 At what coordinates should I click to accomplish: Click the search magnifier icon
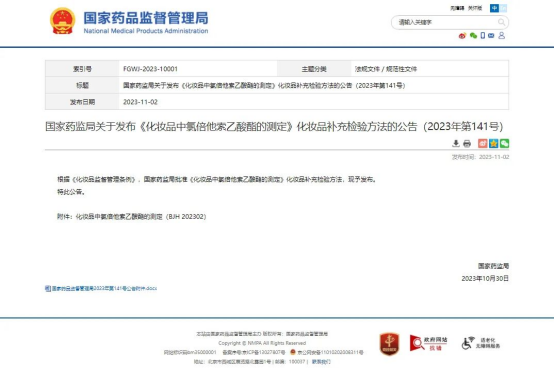pyautogui.click(x=501, y=22)
